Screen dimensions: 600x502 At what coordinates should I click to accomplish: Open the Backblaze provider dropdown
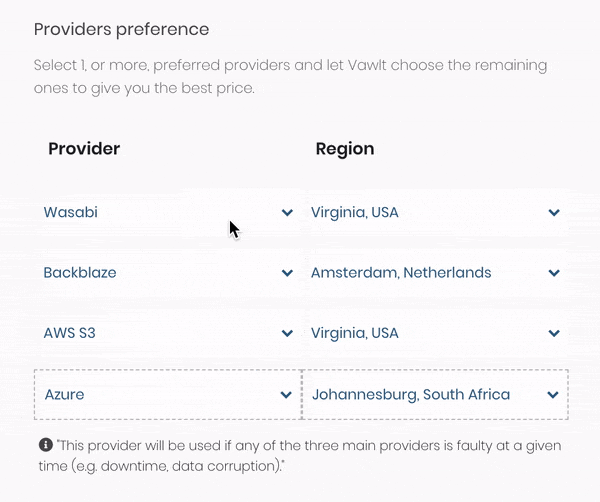[168, 273]
